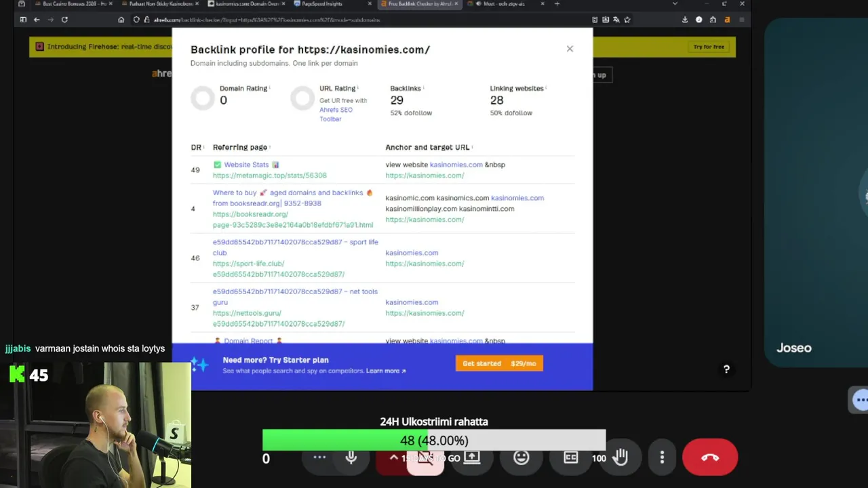Click the red hang up call button
Viewport: 868px width, 488px height.
pyautogui.click(x=709, y=457)
